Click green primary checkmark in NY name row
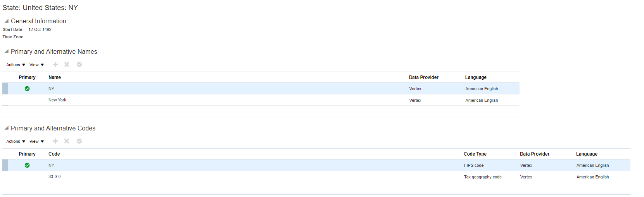This screenshot has height=197, width=644. [x=27, y=89]
